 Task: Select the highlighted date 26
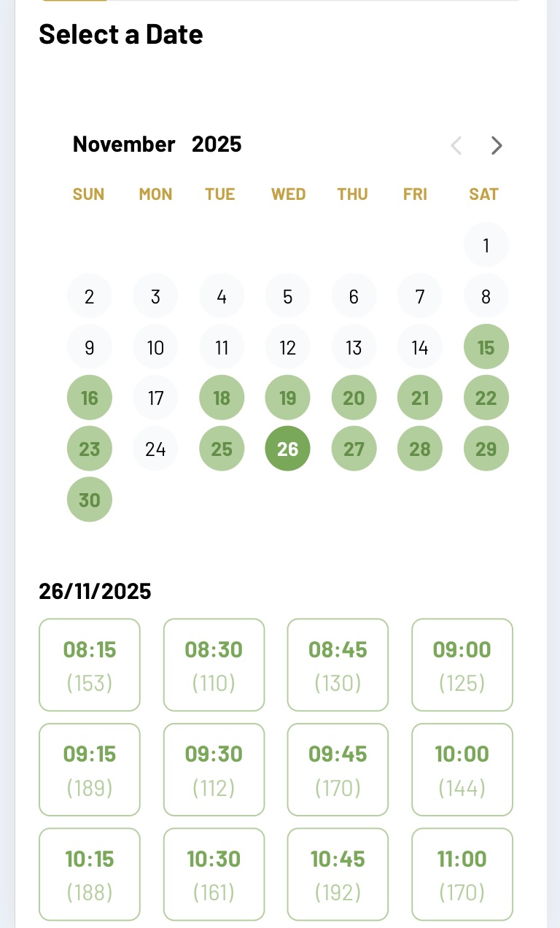click(287, 449)
